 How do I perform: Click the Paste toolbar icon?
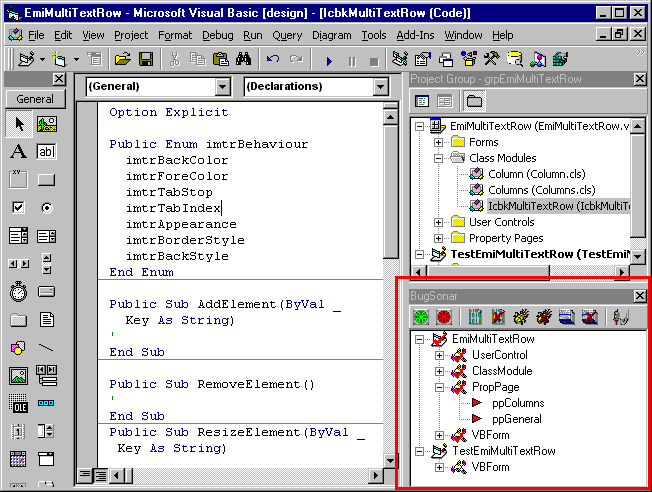click(221, 59)
